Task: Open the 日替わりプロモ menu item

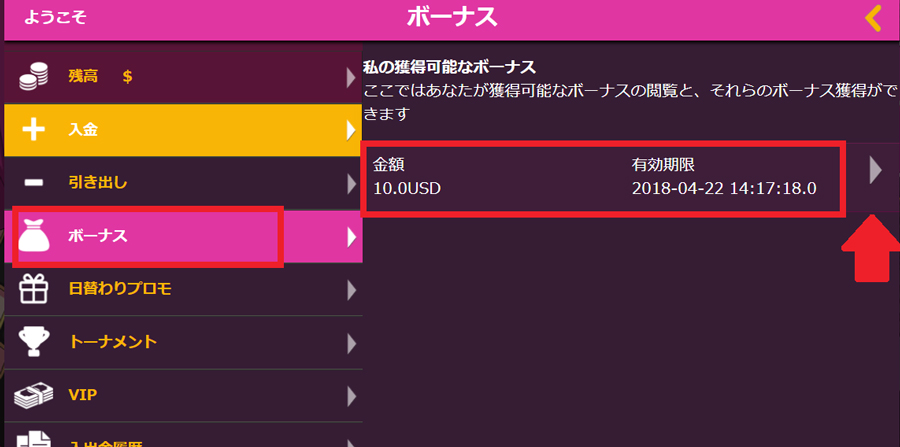Action: click(x=183, y=289)
